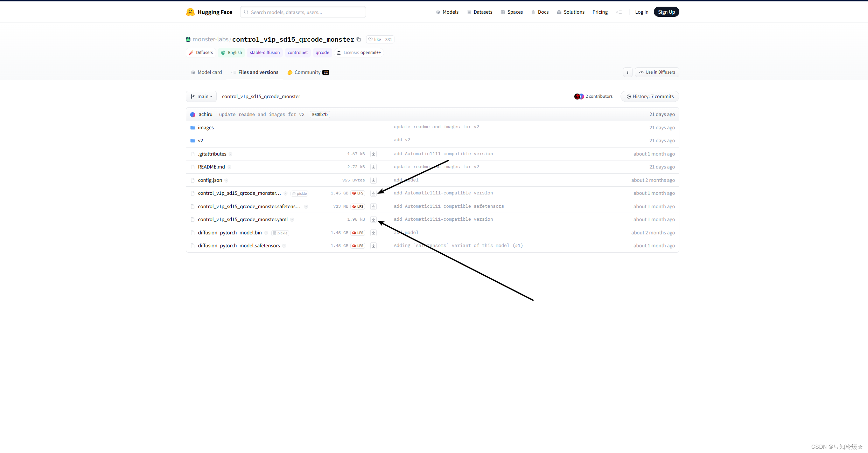Screen dimensions: 868x453
Task: Click 'add Automatic1111 compatible safetensors' commit message
Action: [x=449, y=206]
